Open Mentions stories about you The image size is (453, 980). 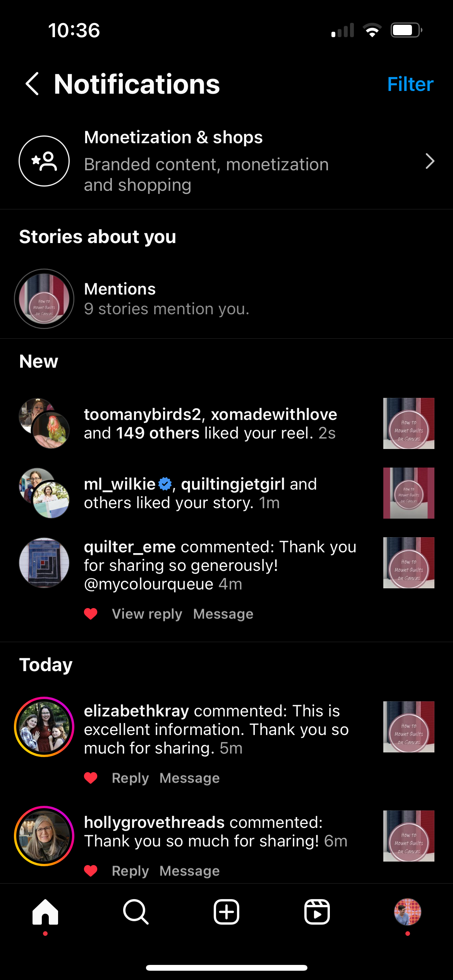coord(226,299)
